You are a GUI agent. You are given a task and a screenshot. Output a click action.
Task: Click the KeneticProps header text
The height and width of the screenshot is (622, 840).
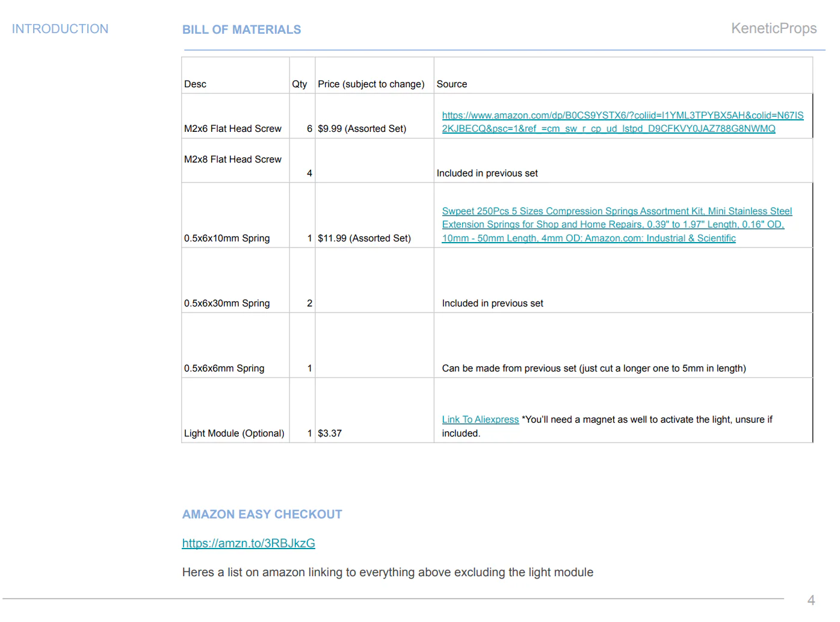click(774, 28)
